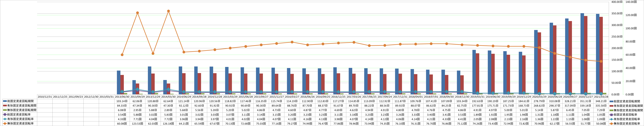Click the orange line marker at 2013/09/29
Viewport: 644px width, 126px height.
tap(138, 13)
